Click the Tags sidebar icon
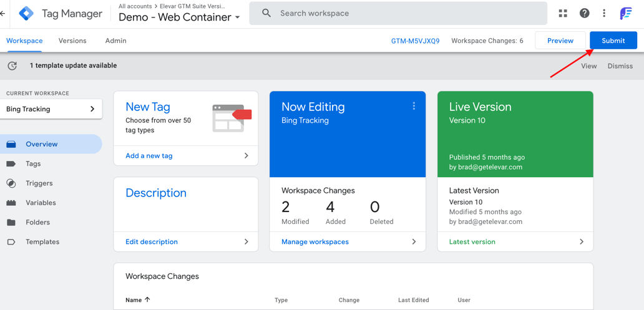 tap(11, 164)
